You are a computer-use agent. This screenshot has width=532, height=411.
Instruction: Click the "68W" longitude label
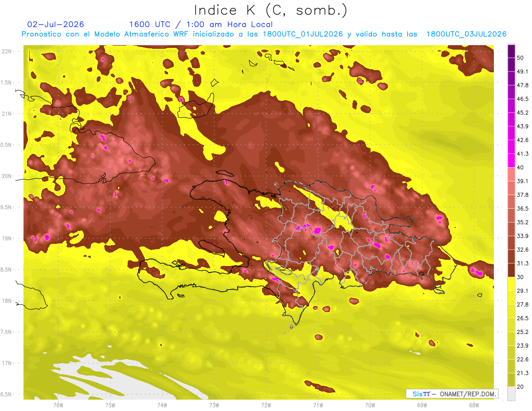point(474,405)
